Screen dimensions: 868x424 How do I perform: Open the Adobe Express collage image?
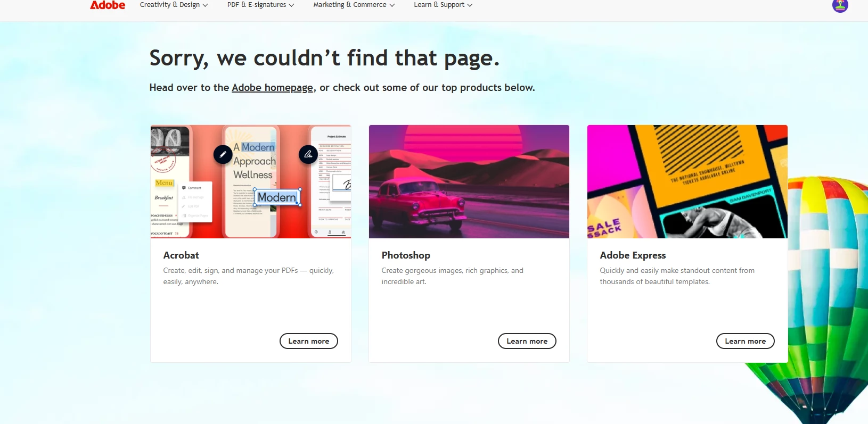coord(687,181)
